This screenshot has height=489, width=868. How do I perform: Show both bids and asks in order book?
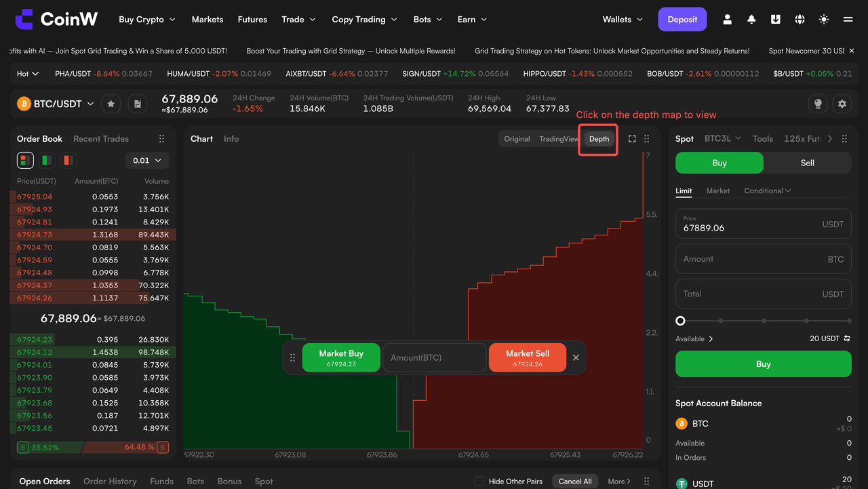coord(25,160)
